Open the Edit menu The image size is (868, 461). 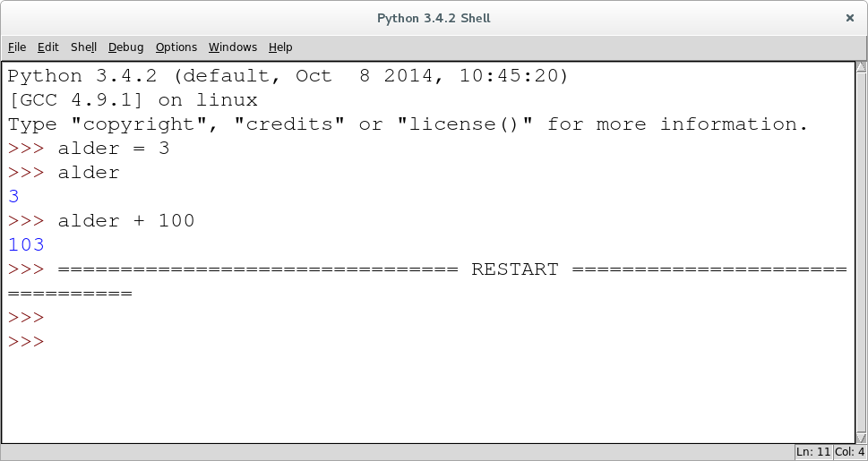[x=48, y=47]
